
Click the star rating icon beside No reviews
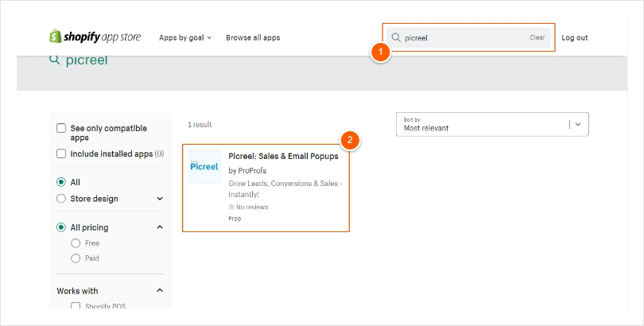231,207
